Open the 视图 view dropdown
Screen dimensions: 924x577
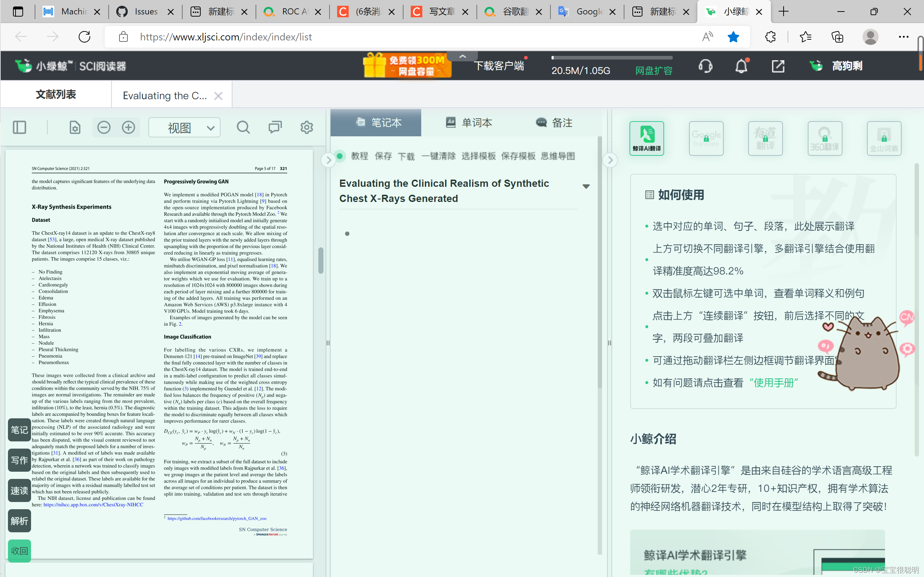point(184,127)
